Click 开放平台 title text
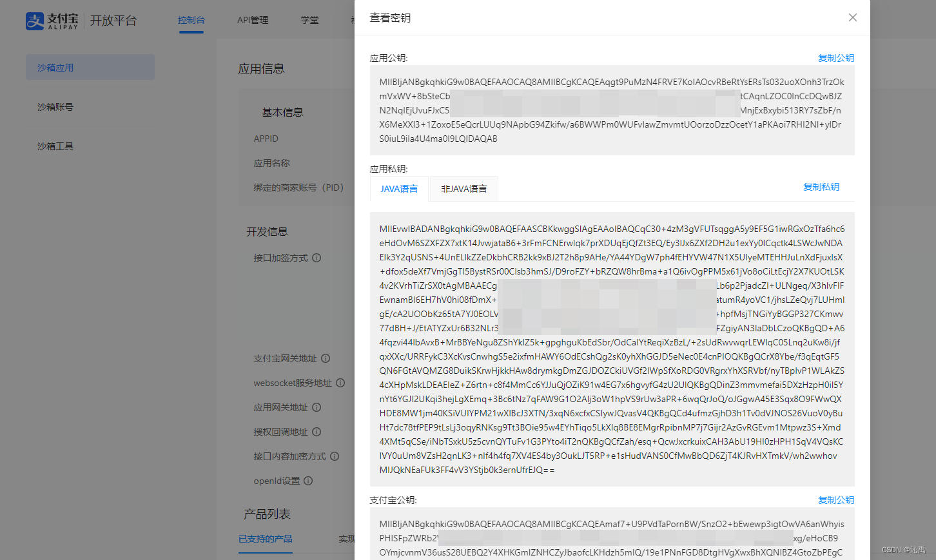The height and width of the screenshot is (560, 936). coord(113,21)
